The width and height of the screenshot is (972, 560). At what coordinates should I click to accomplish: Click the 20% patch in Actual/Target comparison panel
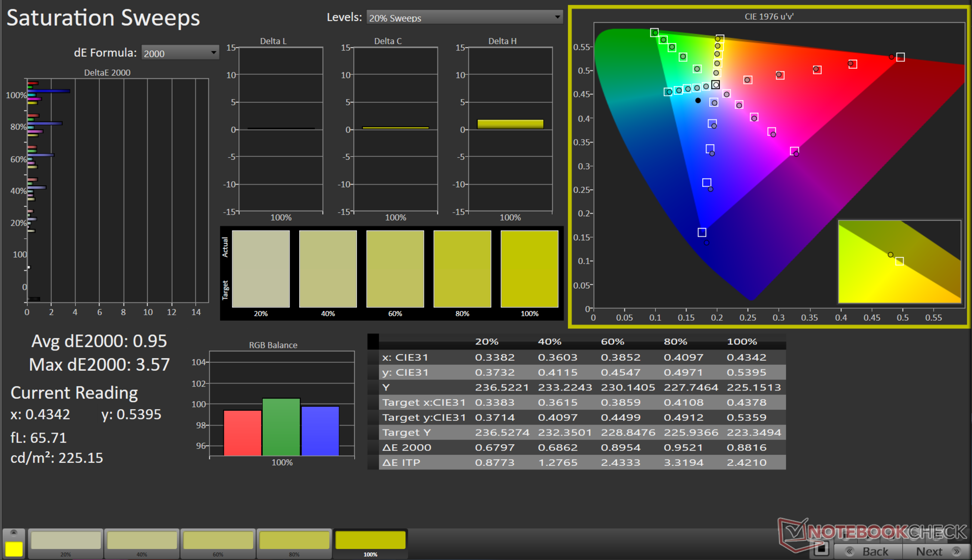pyautogui.click(x=261, y=269)
